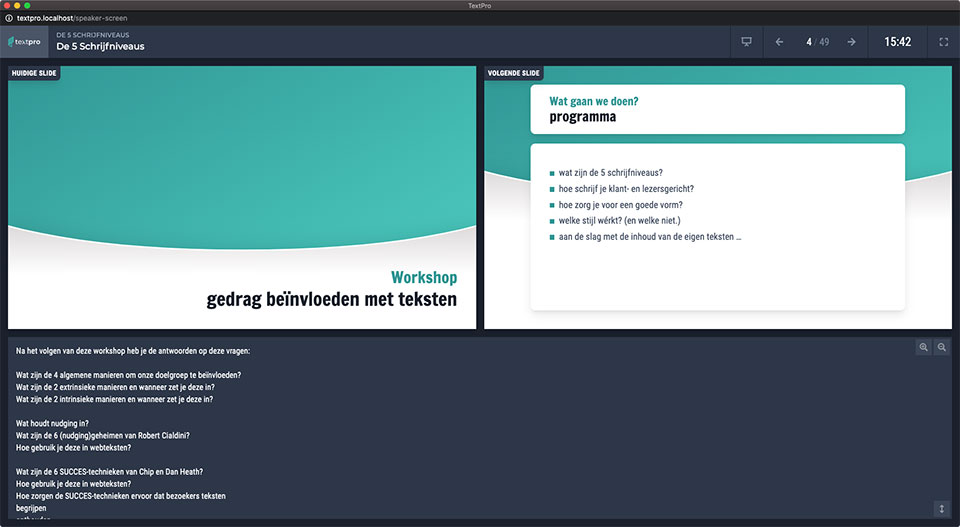Click the 'HUIDIGE SLIDE' label
The height and width of the screenshot is (527, 960).
[x=34, y=73]
